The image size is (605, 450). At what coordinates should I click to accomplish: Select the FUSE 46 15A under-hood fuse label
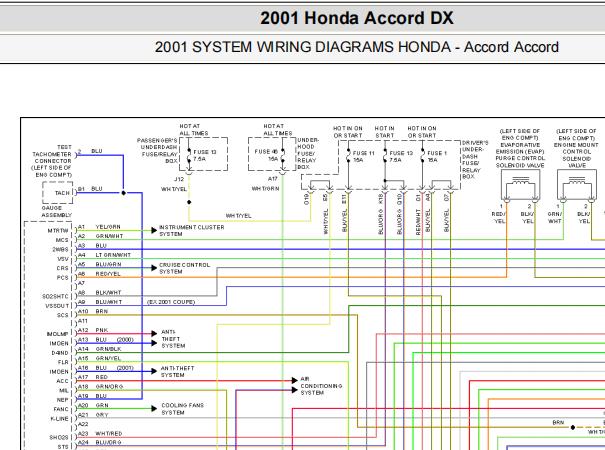pyautogui.click(x=266, y=155)
